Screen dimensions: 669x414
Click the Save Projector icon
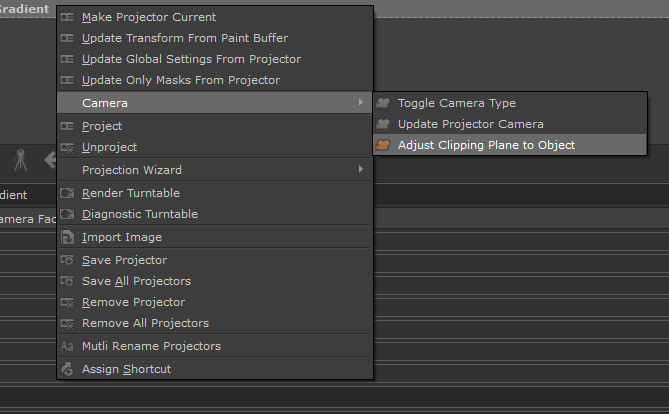(67, 260)
